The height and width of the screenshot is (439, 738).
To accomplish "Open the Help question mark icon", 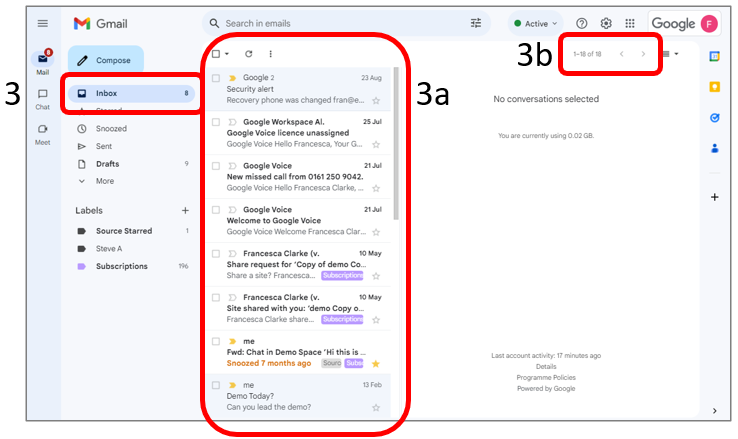I will [582, 24].
